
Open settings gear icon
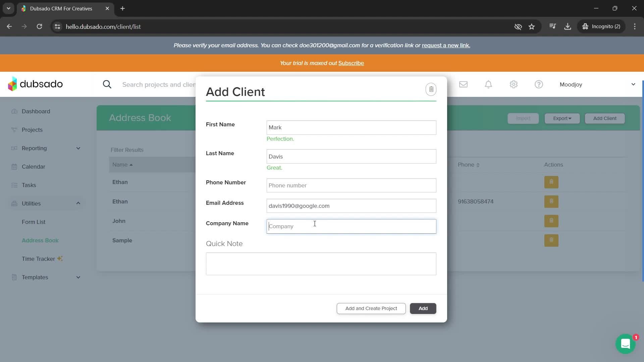514,84
